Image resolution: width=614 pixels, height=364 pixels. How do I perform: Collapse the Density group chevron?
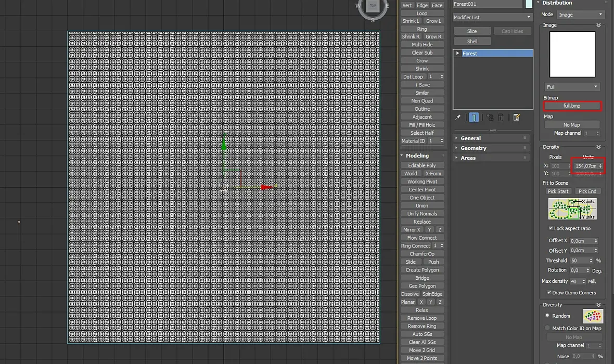pos(598,147)
